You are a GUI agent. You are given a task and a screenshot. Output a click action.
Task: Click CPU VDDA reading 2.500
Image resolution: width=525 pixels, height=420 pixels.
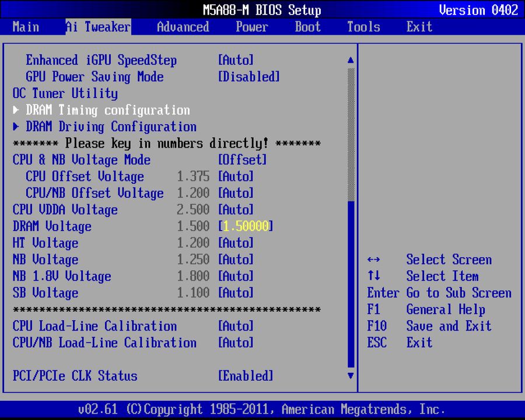tap(193, 209)
